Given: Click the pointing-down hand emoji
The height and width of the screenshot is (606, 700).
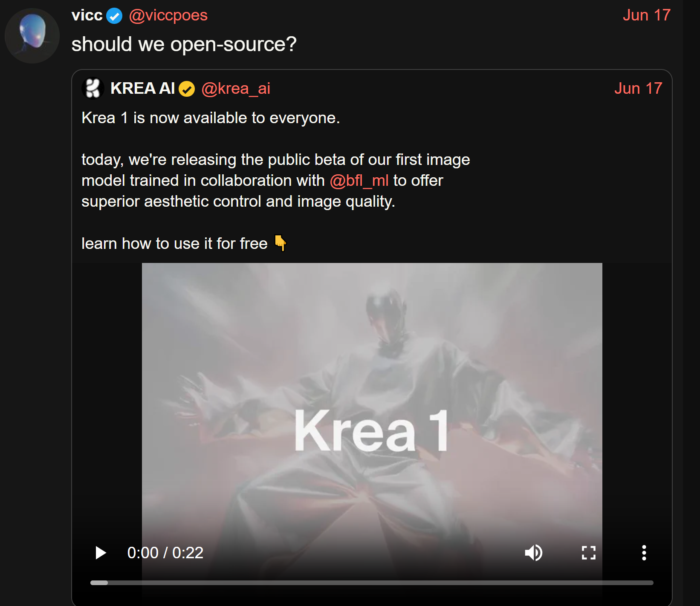Looking at the screenshot, I should (280, 243).
